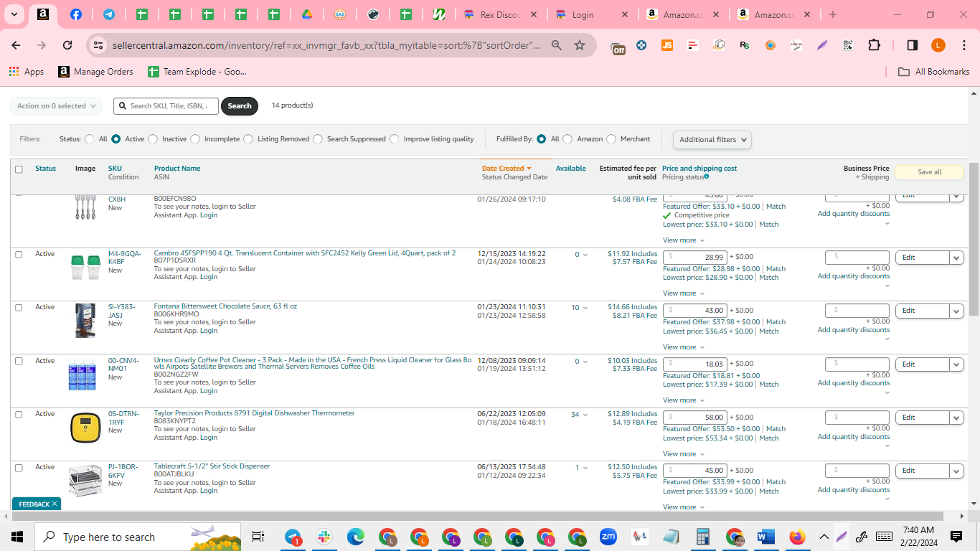Open the Chrome side panel icon
Screen dimensions: 980x551
click(x=912, y=45)
